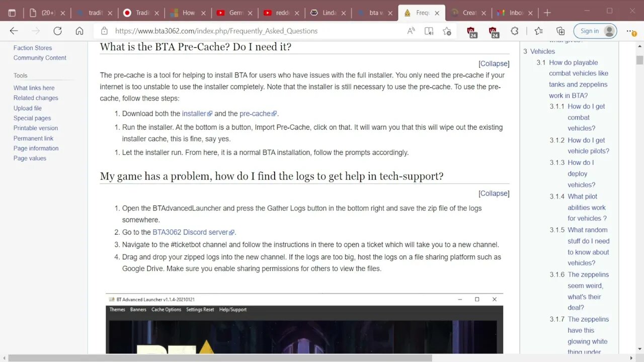Screen dimensions: 644x362
Task: Open Read aloud from the address bar
Action: (x=411, y=31)
